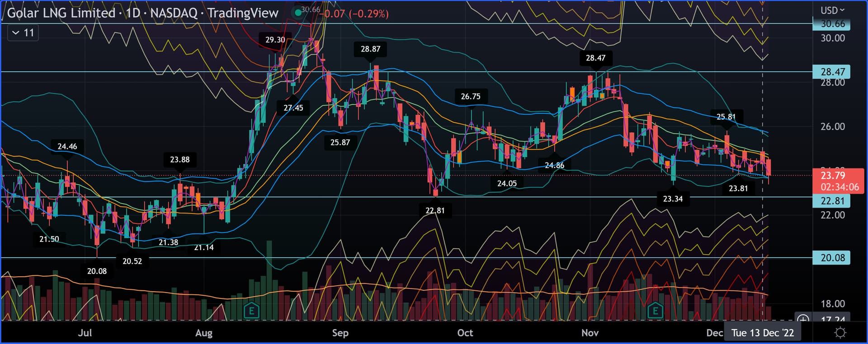Click the Oct label on time axis
The width and height of the screenshot is (868, 344).
pos(465,333)
